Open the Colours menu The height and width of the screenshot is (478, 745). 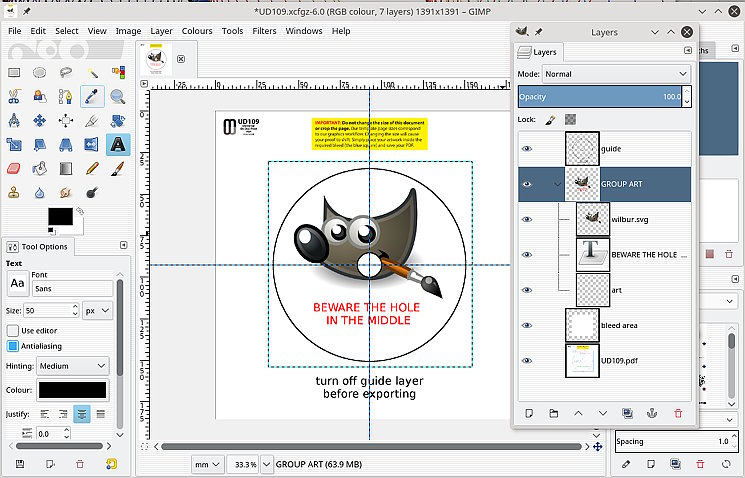[197, 31]
